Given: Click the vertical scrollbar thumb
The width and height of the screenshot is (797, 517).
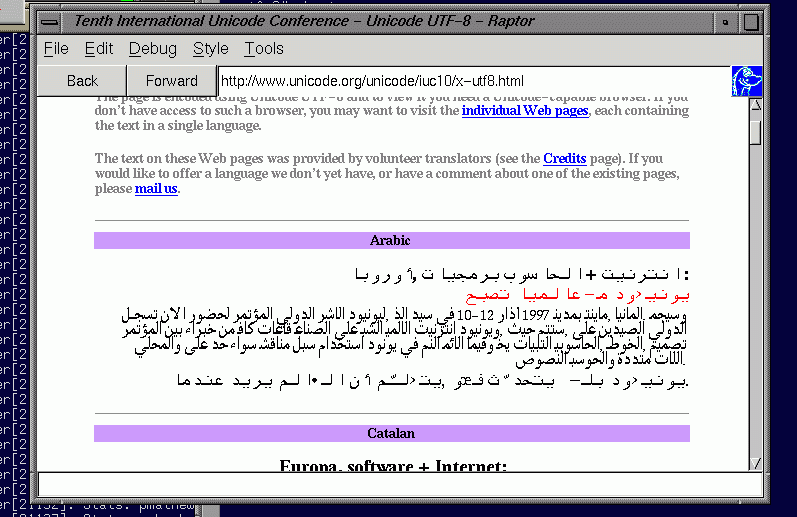Looking at the screenshot, I should tap(756, 132).
